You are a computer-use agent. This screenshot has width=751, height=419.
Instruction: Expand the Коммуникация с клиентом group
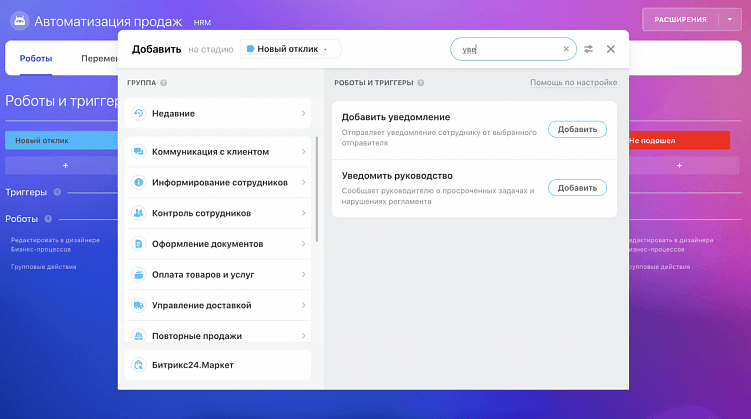click(218, 152)
